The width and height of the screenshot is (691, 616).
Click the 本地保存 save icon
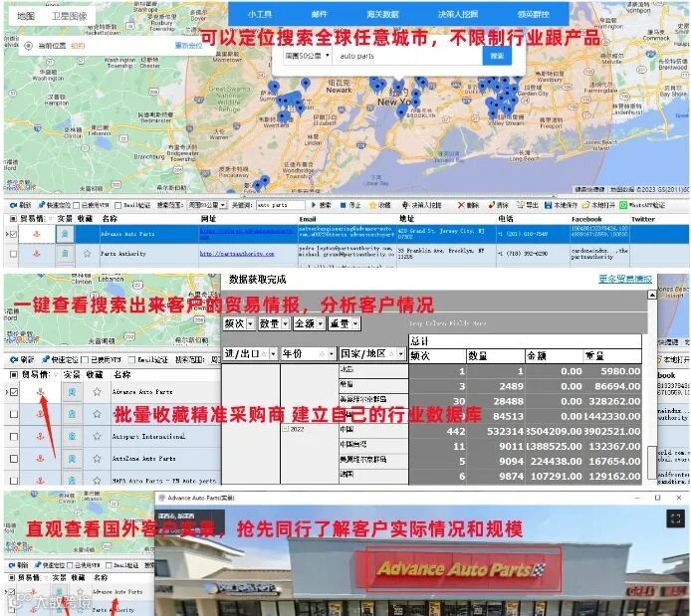pyautogui.click(x=549, y=205)
